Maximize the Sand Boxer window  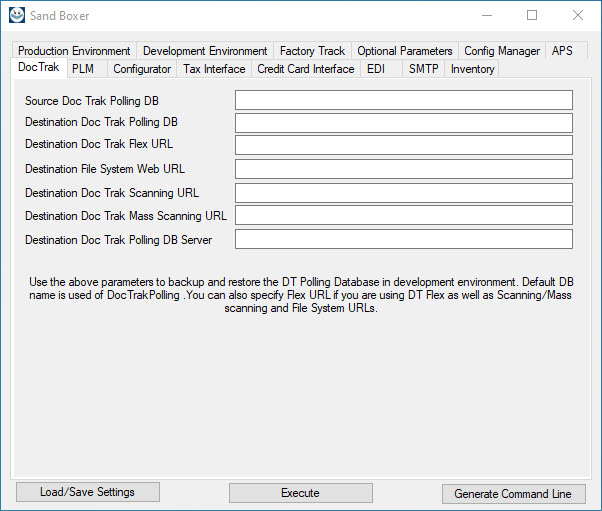click(x=532, y=15)
